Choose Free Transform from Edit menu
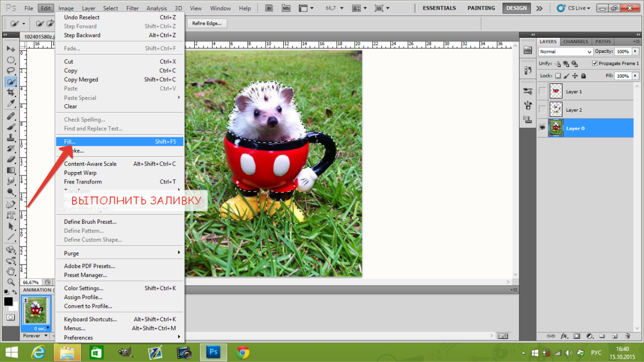Viewport: 644px width, 362px height. pyautogui.click(x=83, y=182)
